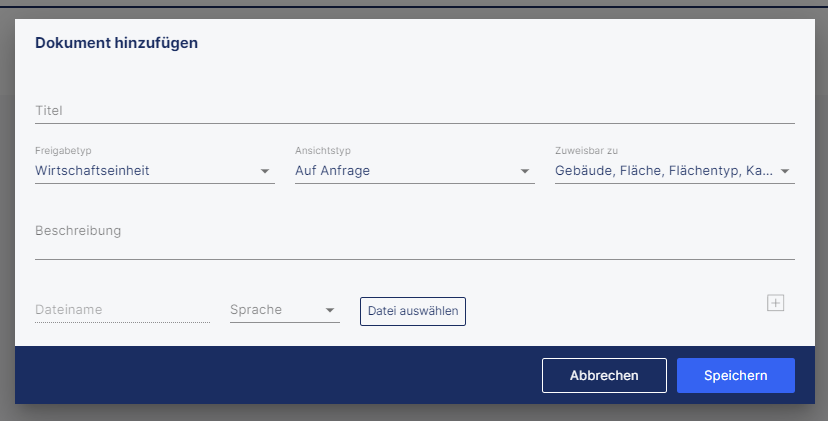The width and height of the screenshot is (828, 421).
Task: Click the 'Auf Anfrage' selected value
Action: [332, 171]
